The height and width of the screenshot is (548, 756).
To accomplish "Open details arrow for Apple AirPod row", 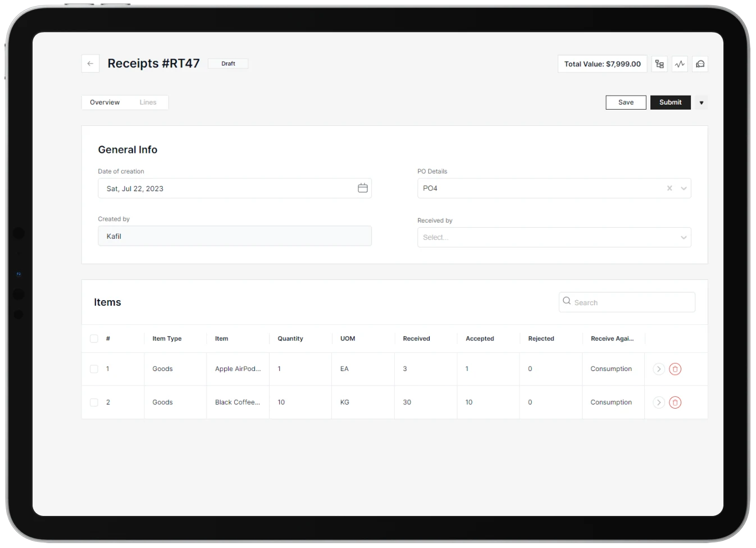I will (x=659, y=369).
